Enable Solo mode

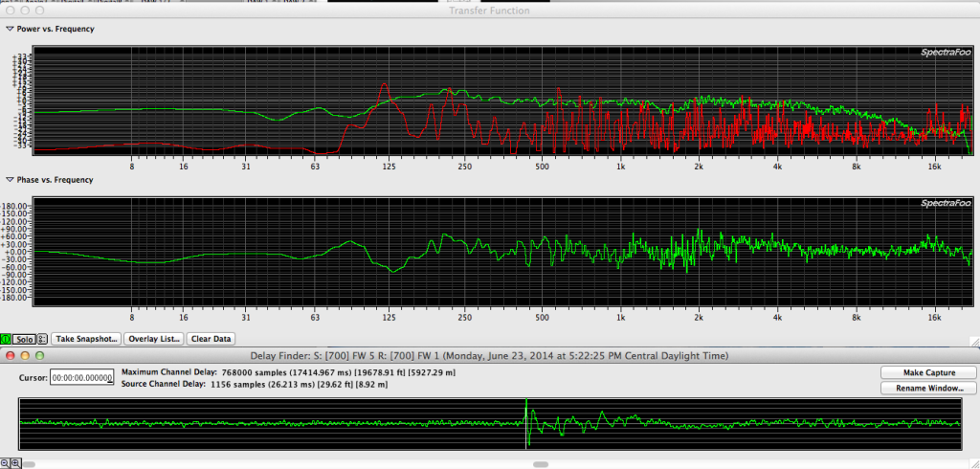coord(24,339)
